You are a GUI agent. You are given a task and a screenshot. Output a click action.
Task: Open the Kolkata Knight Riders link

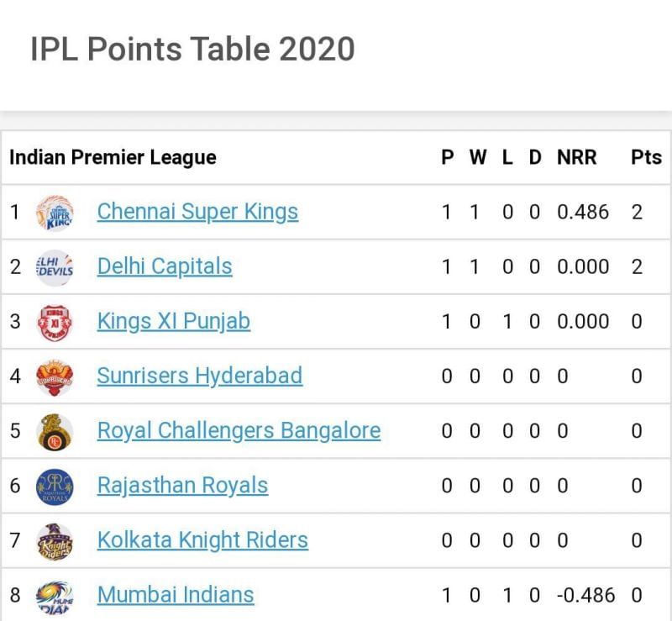click(202, 540)
